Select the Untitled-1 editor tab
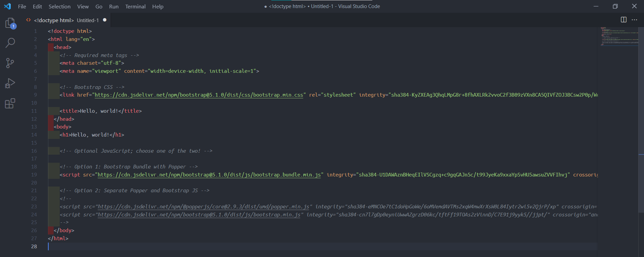This screenshot has height=257, width=644. click(66, 20)
